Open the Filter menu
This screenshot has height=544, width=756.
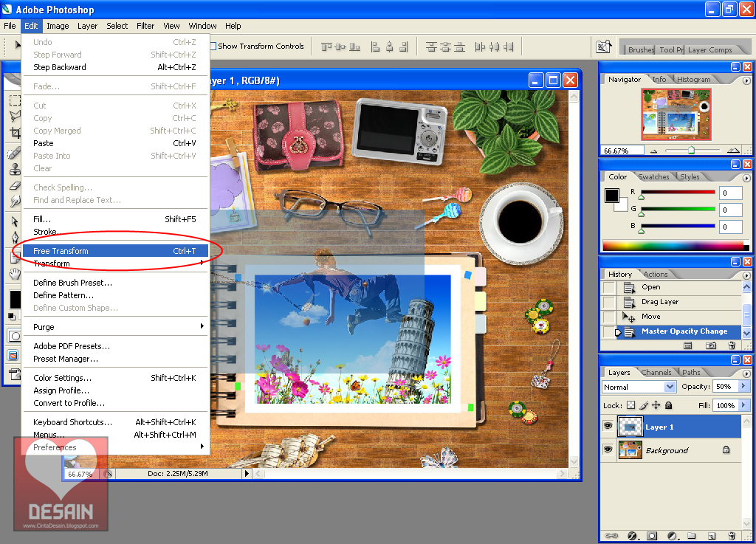tap(145, 26)
